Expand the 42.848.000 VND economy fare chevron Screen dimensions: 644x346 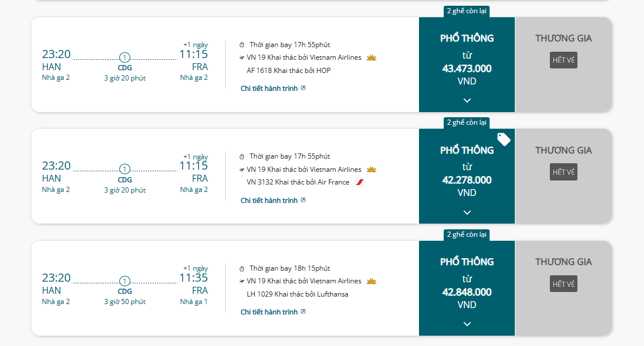pos(467,324)
